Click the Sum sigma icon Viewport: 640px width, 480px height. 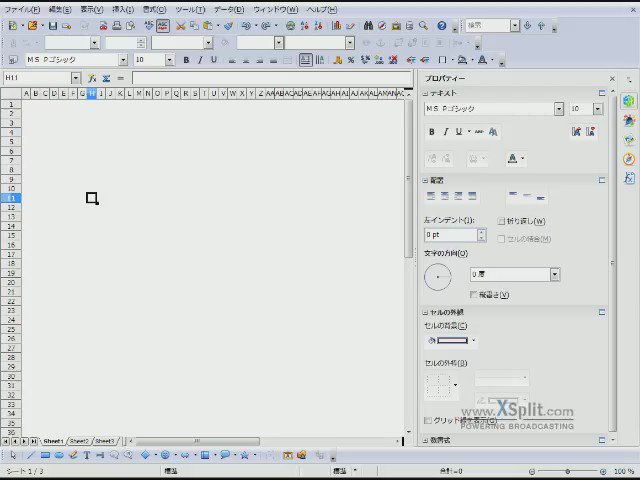tap(106, 78)
